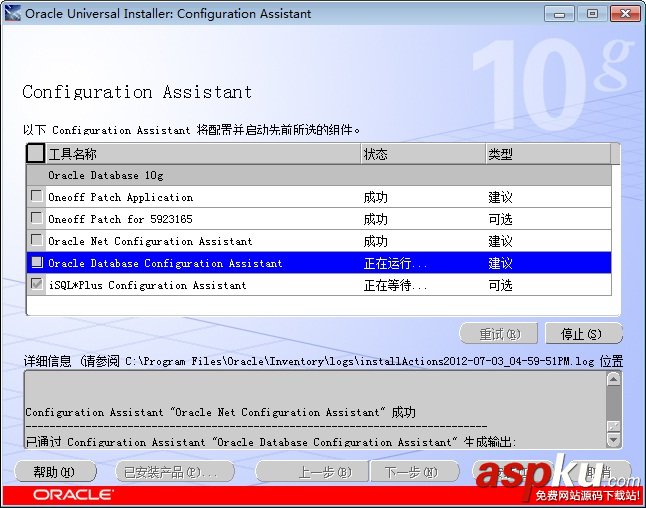Image resolution: width=646 pixels, height=508 pixels.
Task: Click the 类型 column header
Action: [548, 154]
